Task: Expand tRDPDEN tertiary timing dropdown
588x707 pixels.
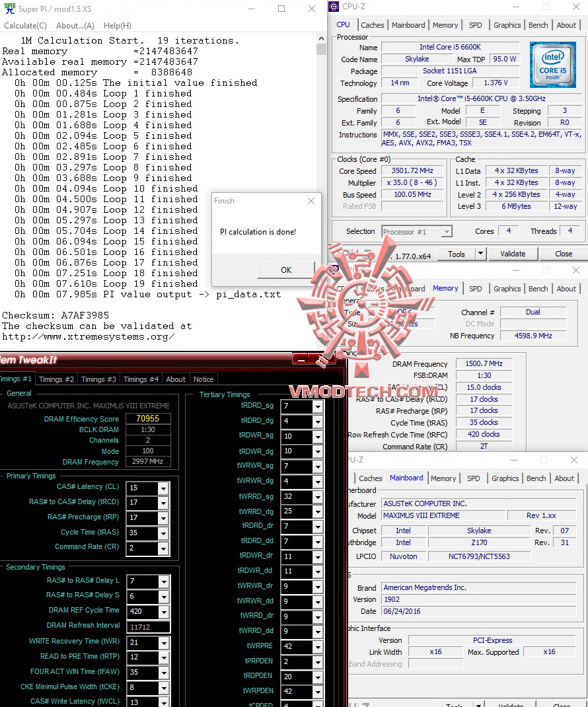Action: click(x=318, y=677)
